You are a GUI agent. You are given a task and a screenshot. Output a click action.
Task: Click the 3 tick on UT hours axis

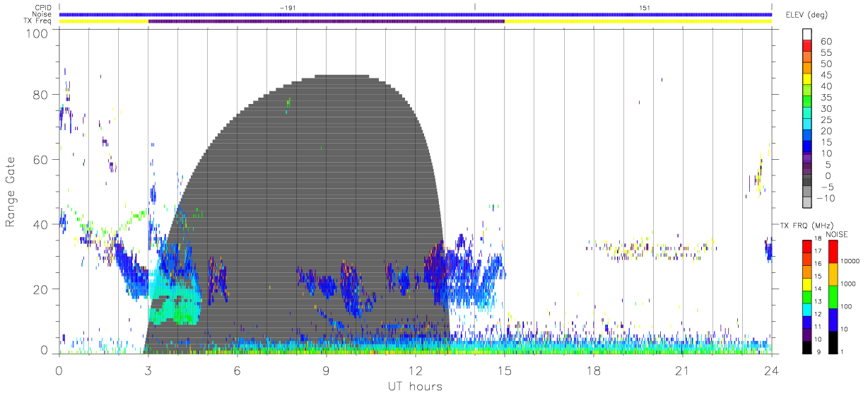pos(148,371)
